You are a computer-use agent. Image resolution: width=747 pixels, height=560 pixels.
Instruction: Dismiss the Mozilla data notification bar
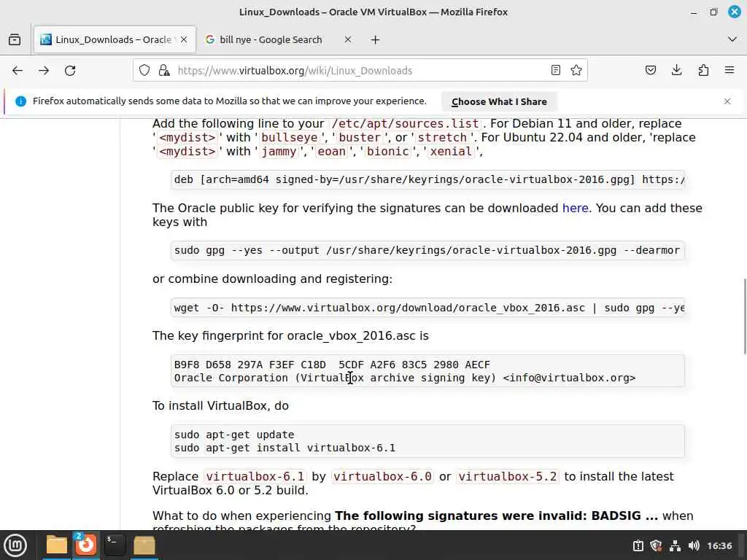(727, 101)
